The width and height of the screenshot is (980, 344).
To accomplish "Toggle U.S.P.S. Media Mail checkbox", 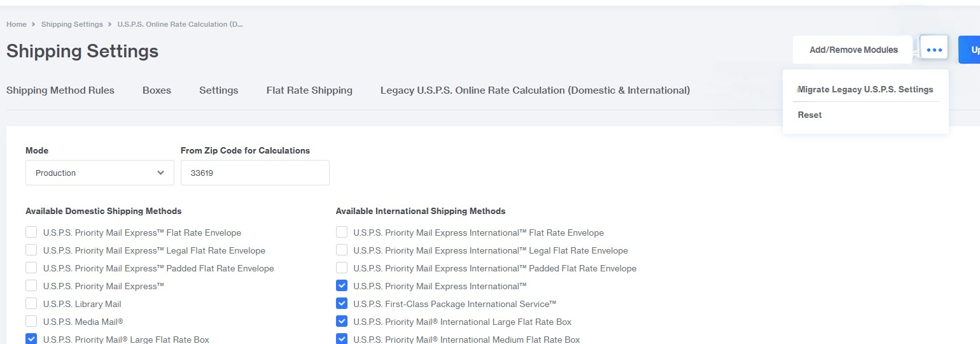I will tap(31, 321).
